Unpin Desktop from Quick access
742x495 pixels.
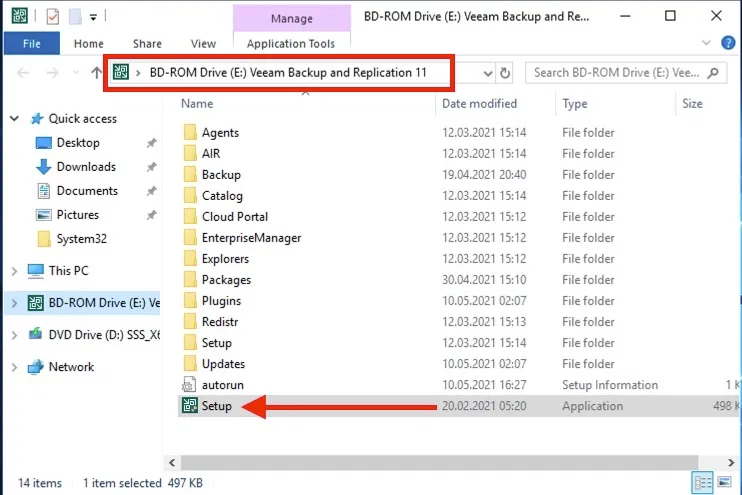coord(151,142)
